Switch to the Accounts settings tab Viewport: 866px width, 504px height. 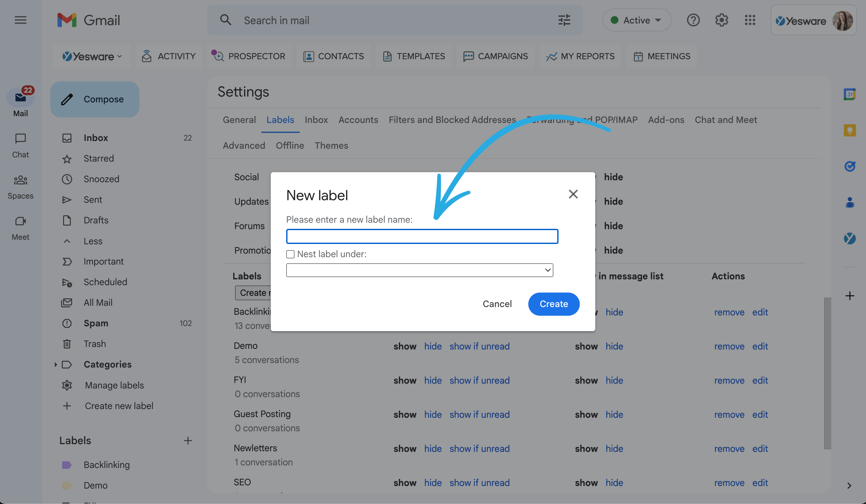358,119
